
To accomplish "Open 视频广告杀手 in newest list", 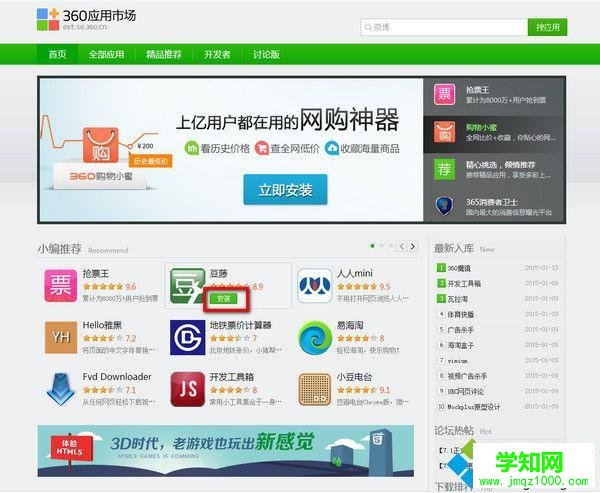I will 467,376.
